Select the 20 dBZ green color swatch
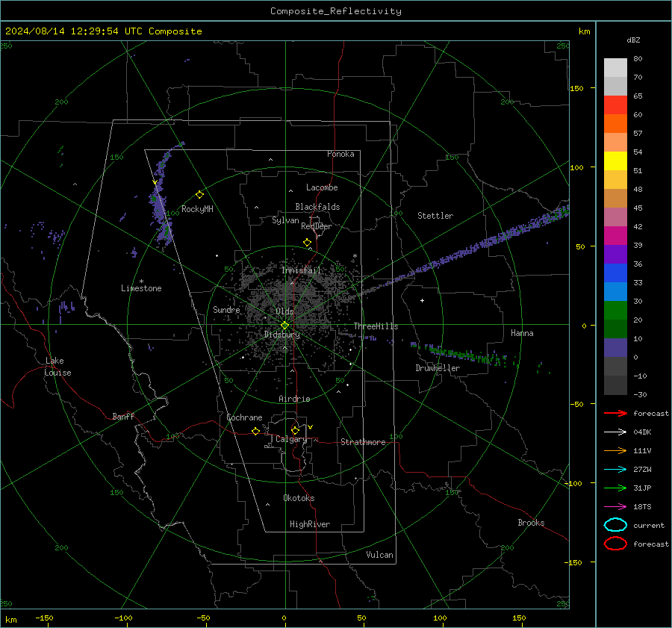 pos(615,311)
